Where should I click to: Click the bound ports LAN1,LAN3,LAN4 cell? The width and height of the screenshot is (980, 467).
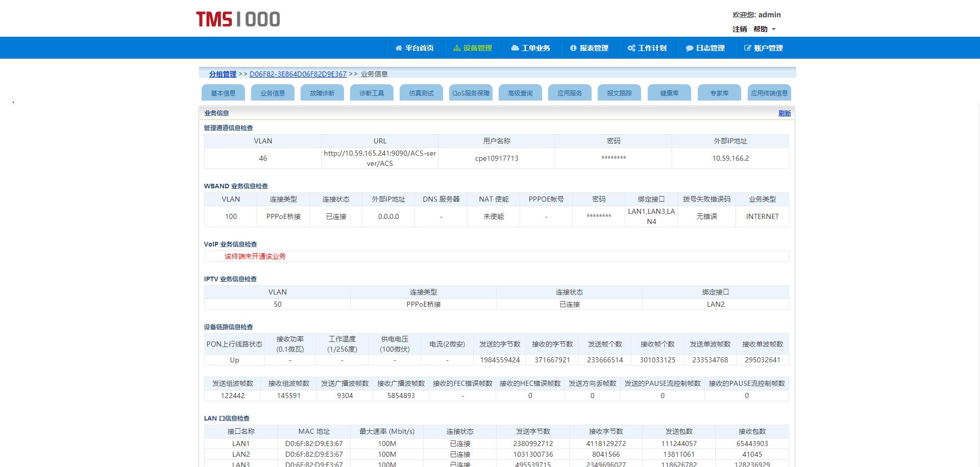651,216
